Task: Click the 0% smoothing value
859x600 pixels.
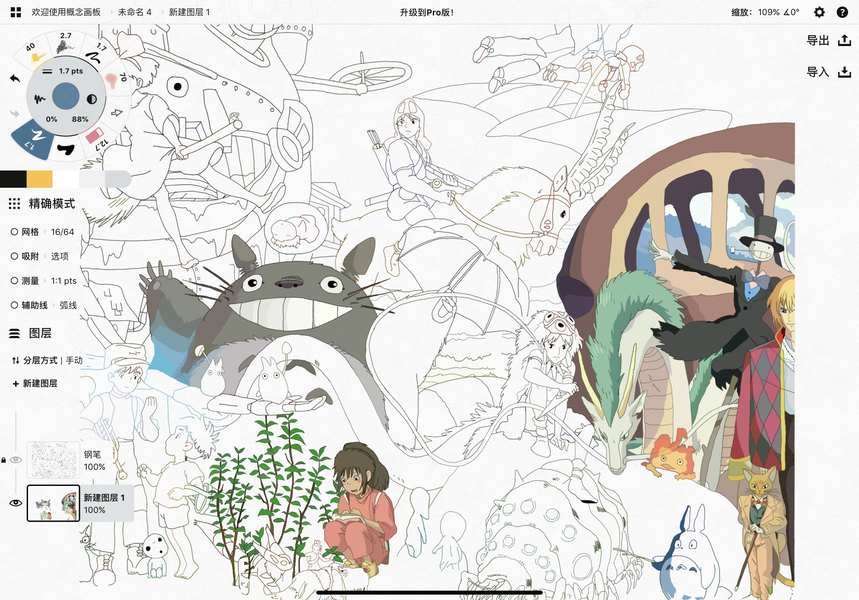Action: tap(51, 119)
